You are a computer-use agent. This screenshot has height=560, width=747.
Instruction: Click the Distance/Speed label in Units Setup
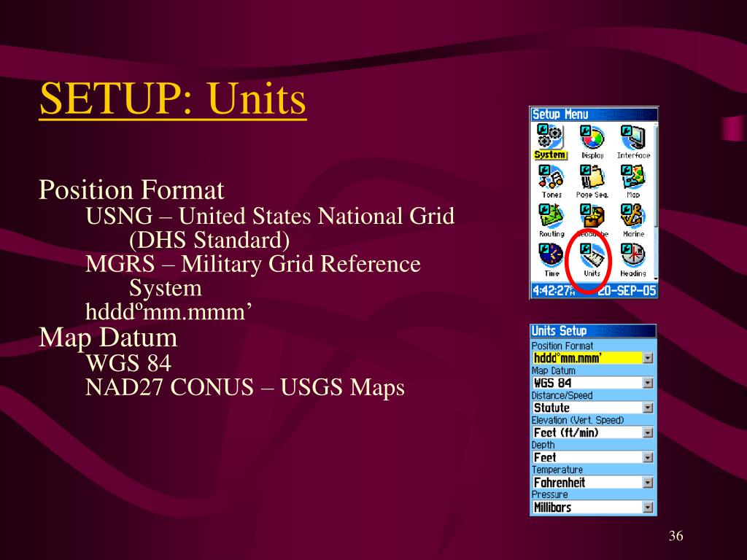562,395
